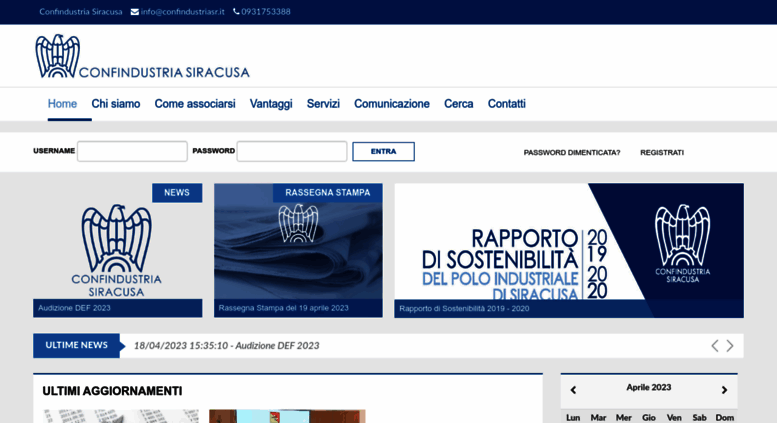Click the info@confindustriasr.it email link

[x=182, y=12]
